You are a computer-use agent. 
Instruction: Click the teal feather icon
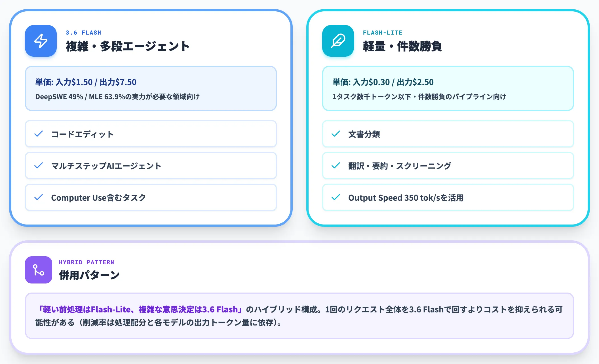pyautogui.click(x=338, y=41)
